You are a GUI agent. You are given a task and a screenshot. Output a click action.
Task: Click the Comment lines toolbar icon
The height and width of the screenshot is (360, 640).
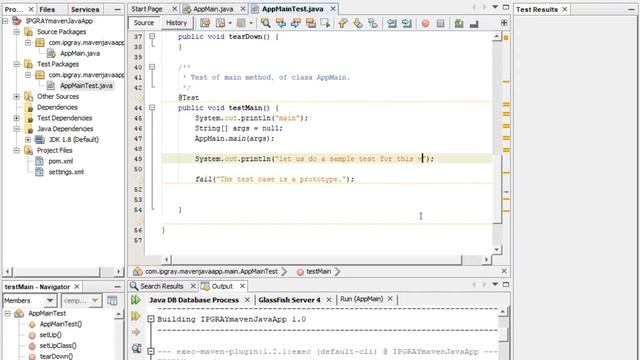[459, 23]
